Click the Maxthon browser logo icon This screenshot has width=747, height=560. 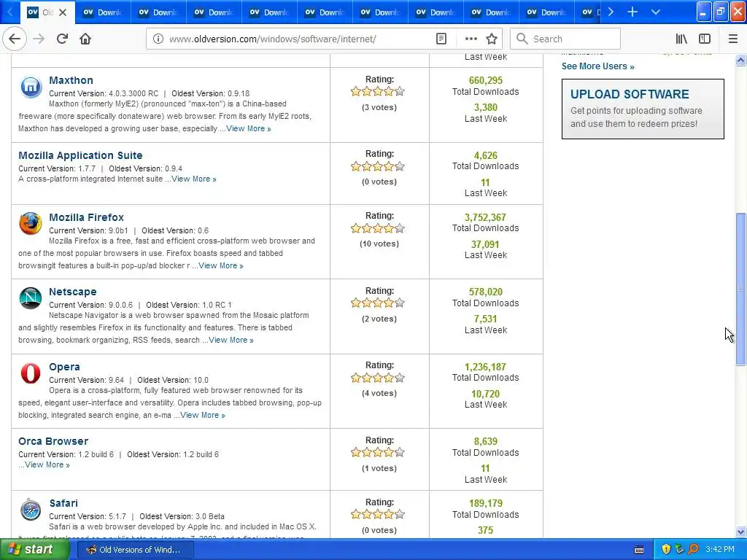(31, 87)
